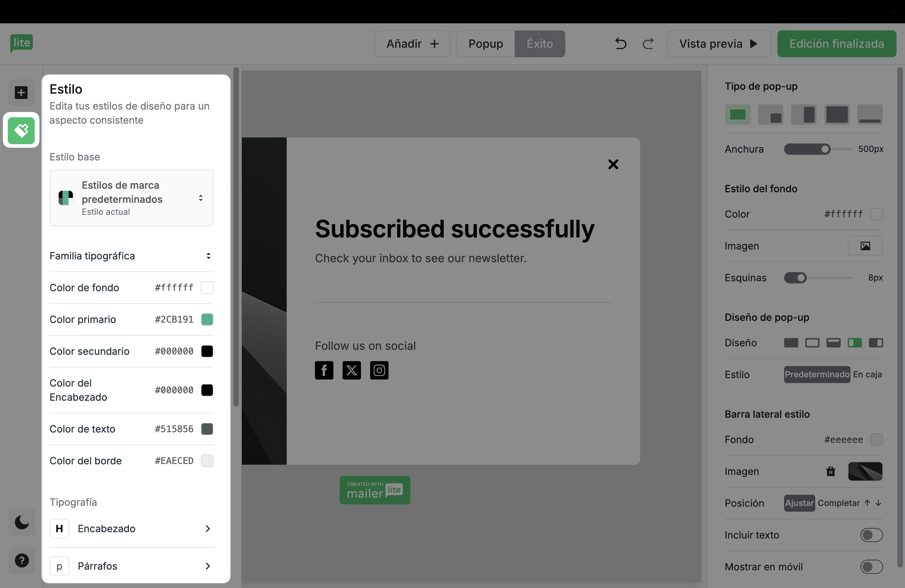The width and height of the screenshot is (905, 588).
Task: Open the help question mark icon
Action: pyautogui.click(x=22, y=560)
